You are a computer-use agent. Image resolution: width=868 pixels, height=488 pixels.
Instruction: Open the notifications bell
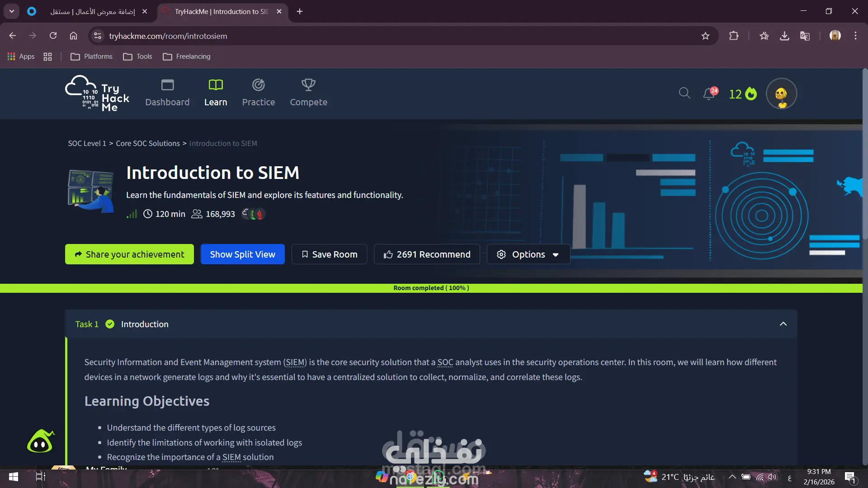pos(709,94)
